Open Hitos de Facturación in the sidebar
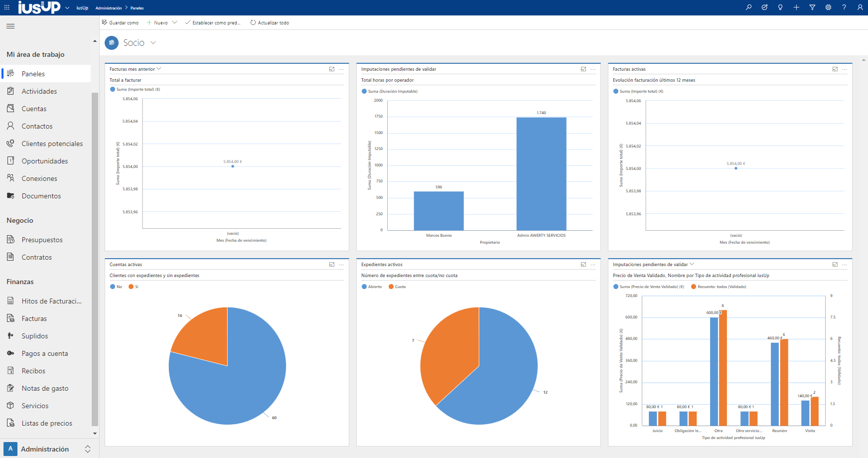The image size is (868, 458). [x=46, y=301]
